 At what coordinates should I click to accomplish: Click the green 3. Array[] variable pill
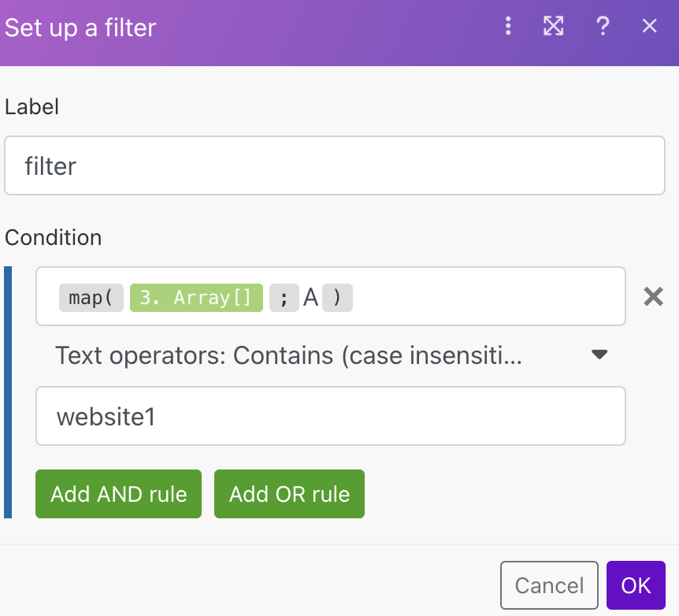click(196, 298)
